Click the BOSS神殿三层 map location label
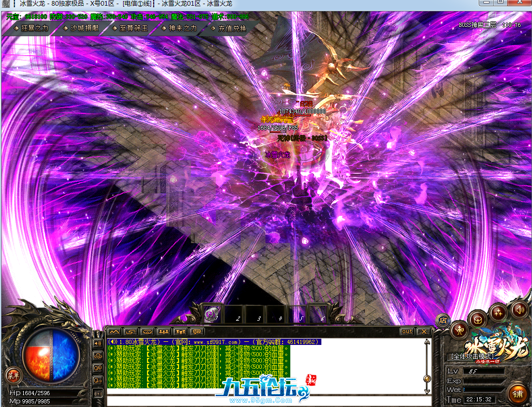This screenshot has height=407, width=532. click(x=477, y=25)
